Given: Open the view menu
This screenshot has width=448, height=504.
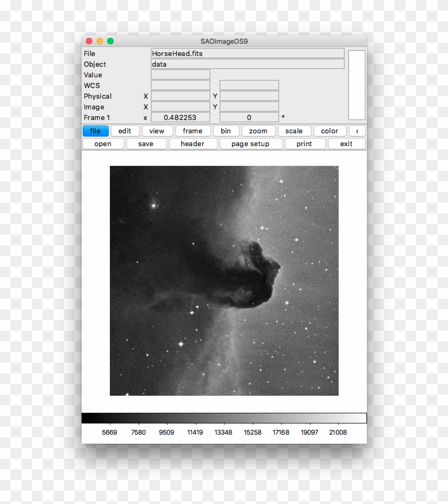Looking at the screenshot, I should tap(157, 131).
